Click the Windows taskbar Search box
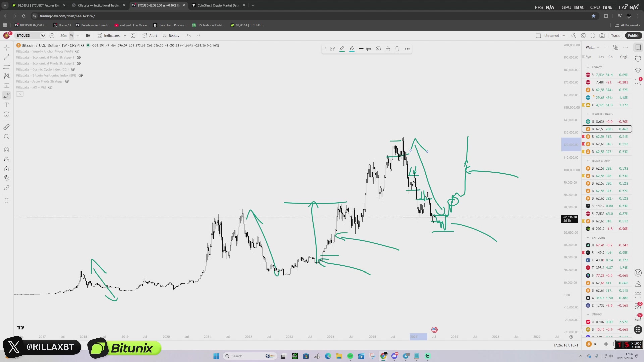Image resolution: width=644 pixels, height=362 pixels. click(x=250, y=356)
